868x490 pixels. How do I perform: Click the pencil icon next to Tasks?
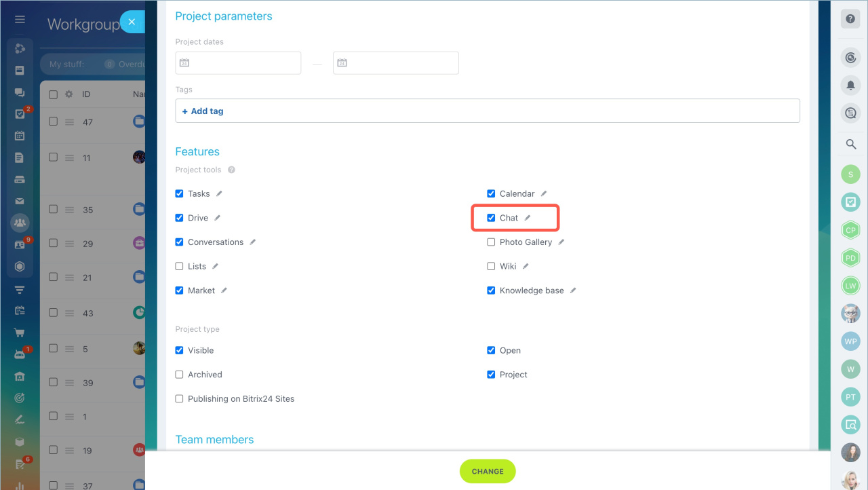coord(219,193)
